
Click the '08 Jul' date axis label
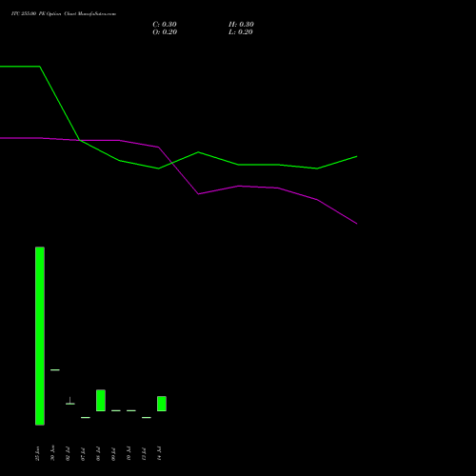click(98, 454)
